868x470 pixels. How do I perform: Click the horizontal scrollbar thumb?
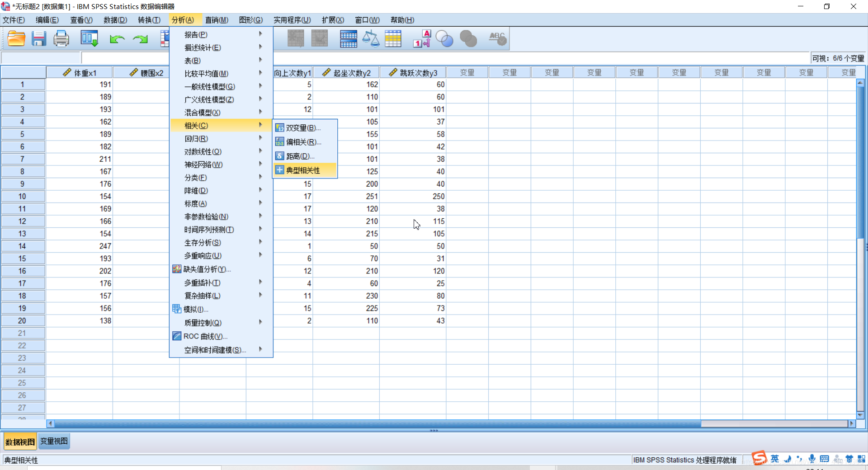(x=377, y=423)
